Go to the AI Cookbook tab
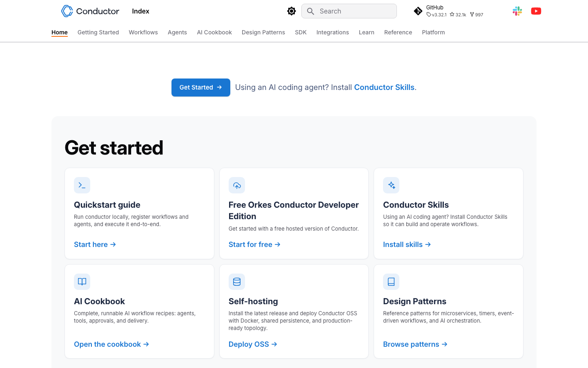The image size is (588, 368). click(214, 32)
